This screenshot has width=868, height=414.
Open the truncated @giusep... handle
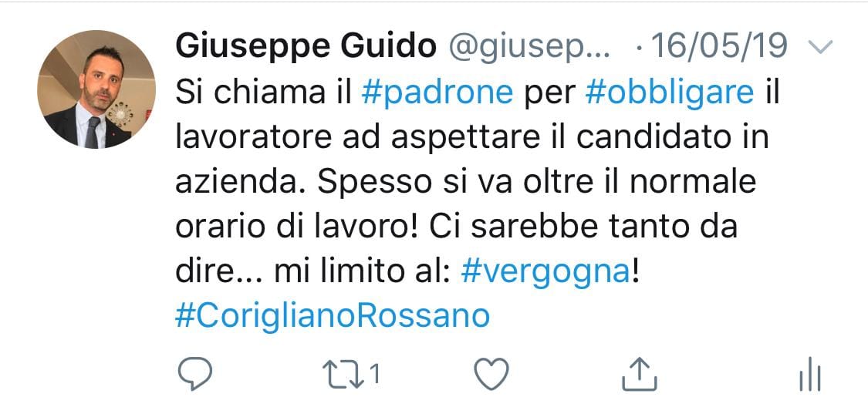[529, 48]
